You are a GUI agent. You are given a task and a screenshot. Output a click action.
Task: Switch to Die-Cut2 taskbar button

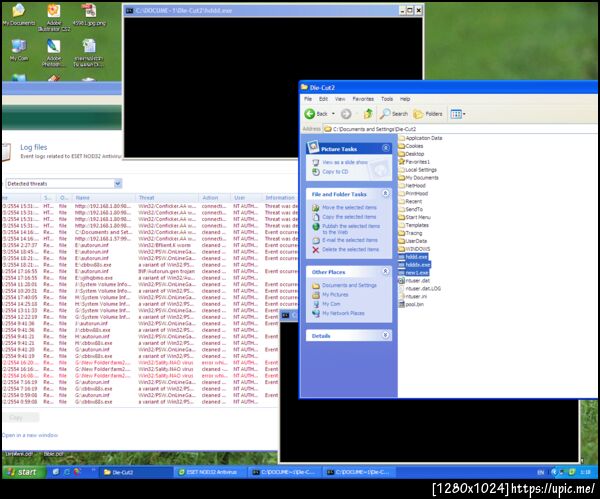[x=134, y=472]
